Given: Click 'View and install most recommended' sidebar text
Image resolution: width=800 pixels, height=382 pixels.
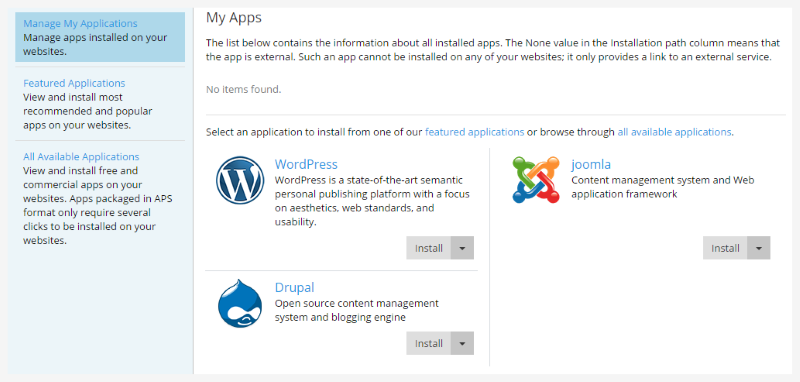Looking at the screenshot, I should pos(88,111).
